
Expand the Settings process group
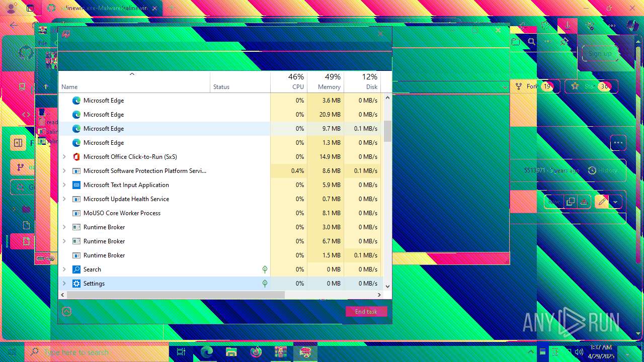[64, 284]
